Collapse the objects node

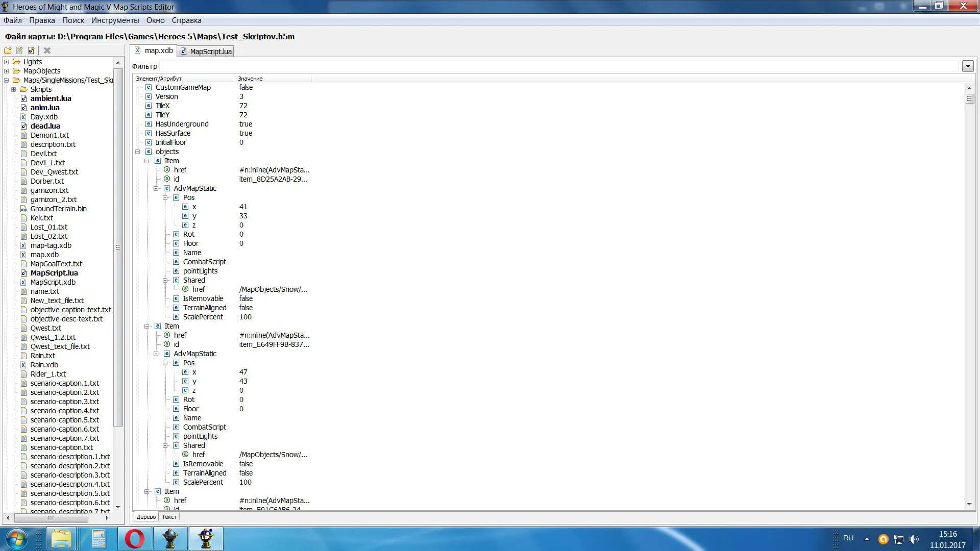coord(138,152)
